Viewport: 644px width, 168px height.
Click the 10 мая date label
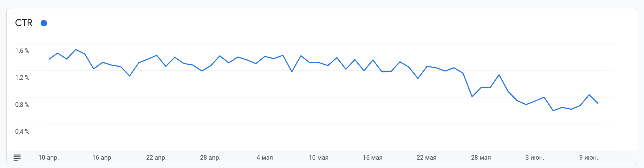coord(319,158)
